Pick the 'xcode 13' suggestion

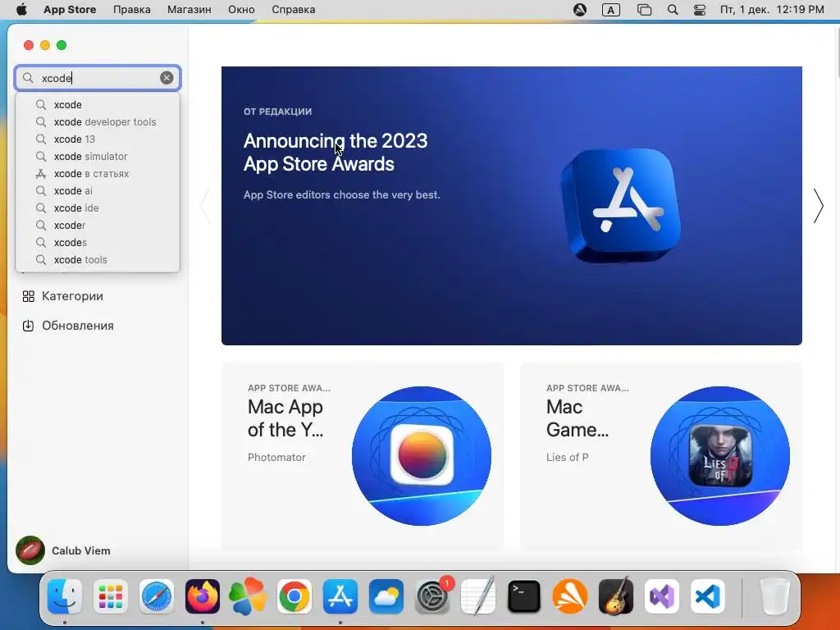click(98, 139)
